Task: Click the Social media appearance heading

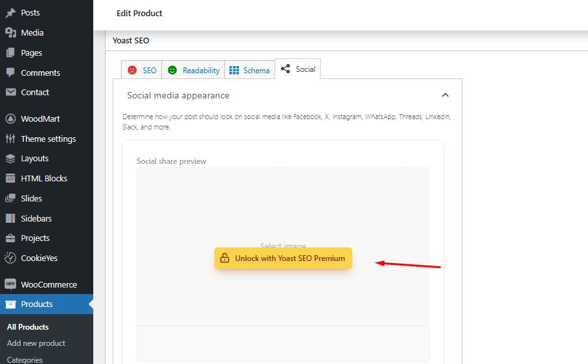Action: [178, 95]
